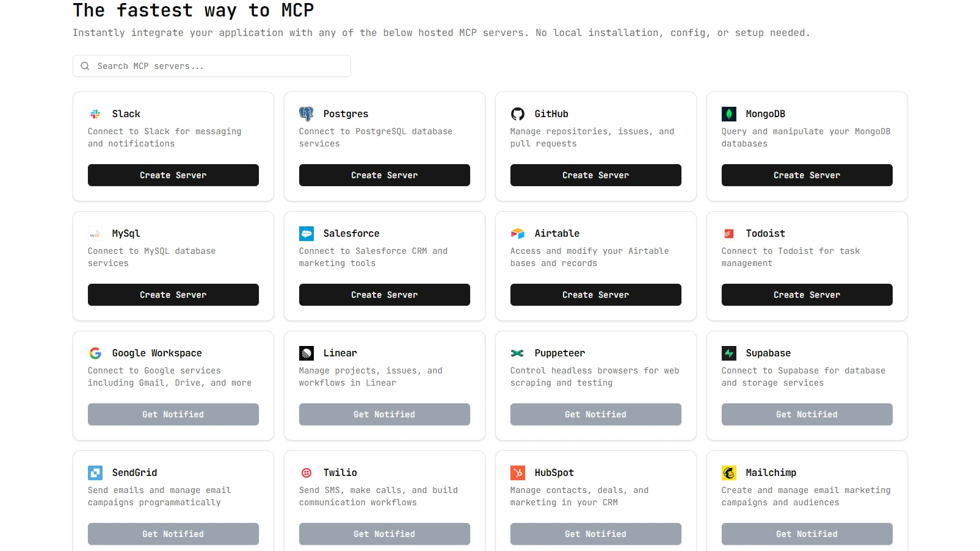Screen dimensions: 980x551
Task: Click the Slack logo icon
Action: (x=95, y=114)
